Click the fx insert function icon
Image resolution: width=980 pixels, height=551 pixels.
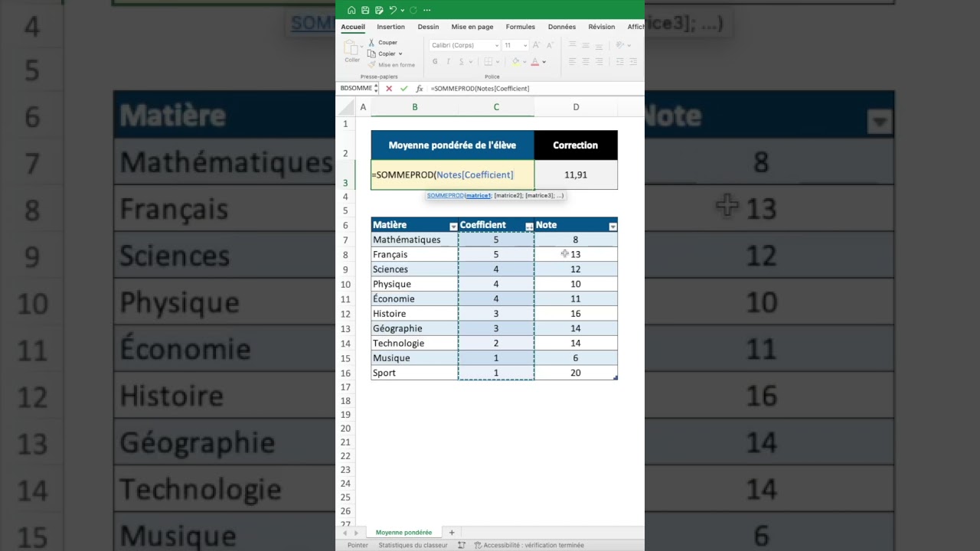[420, 89]
